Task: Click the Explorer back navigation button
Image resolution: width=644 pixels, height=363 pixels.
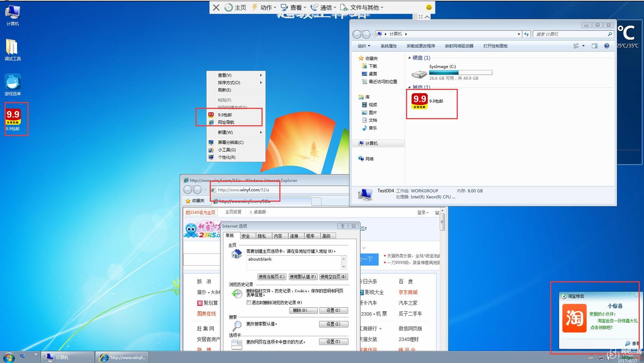Action: tap(357, 34)
